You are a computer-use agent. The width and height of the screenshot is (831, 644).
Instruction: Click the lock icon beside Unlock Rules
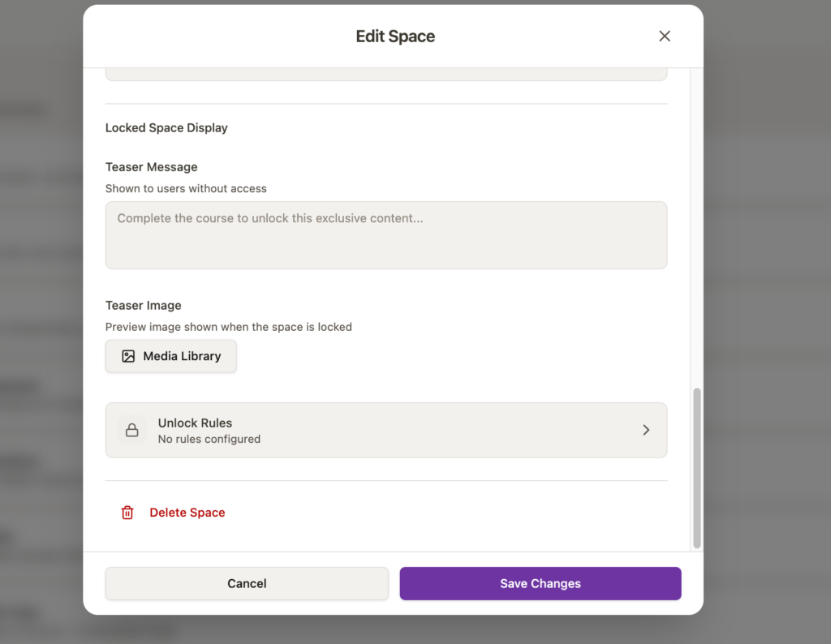[131, 431]
